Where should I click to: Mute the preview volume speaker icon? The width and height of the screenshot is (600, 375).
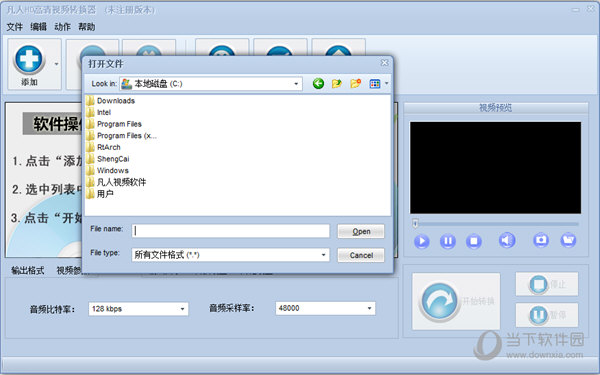tap(507, 240)
